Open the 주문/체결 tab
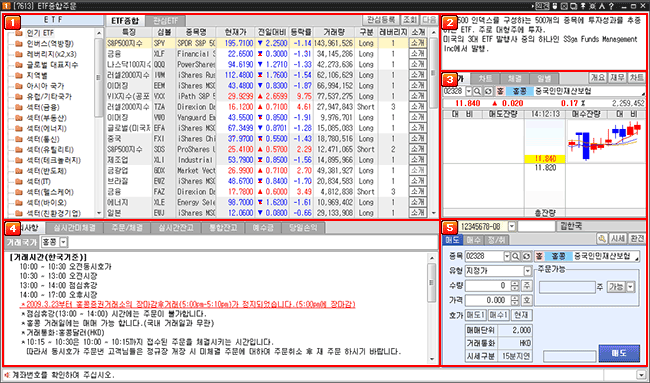Screen dimensions: 650x383 point(127,228)
